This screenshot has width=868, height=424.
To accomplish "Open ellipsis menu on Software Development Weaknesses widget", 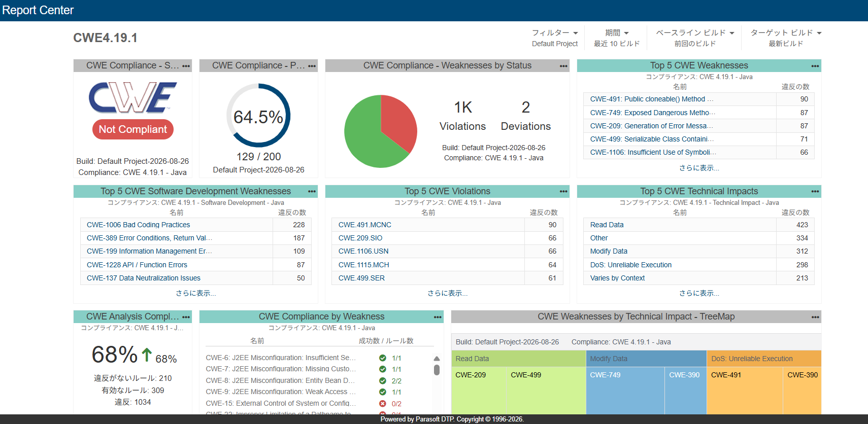I will tap(312, 191).
